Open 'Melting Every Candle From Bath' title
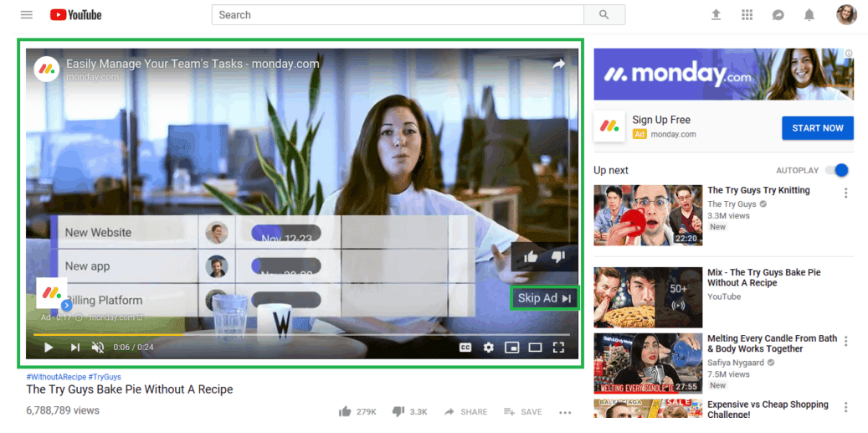 point(771,344)
